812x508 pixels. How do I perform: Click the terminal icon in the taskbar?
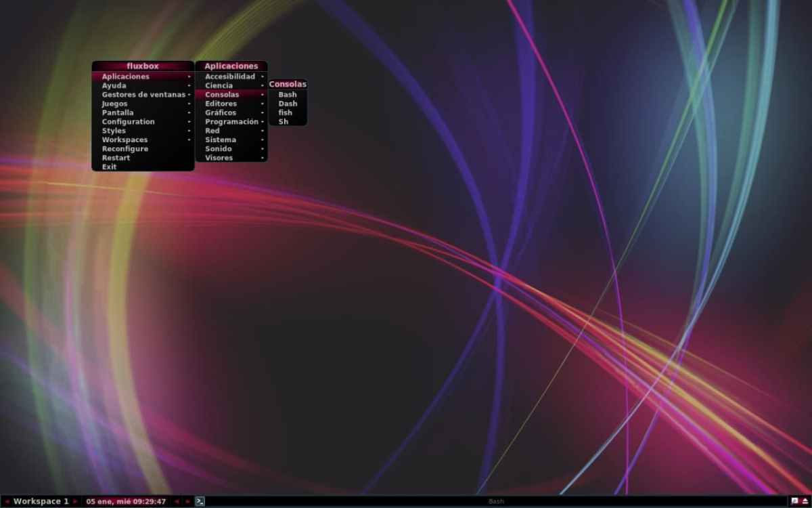(x=200, y=501)
